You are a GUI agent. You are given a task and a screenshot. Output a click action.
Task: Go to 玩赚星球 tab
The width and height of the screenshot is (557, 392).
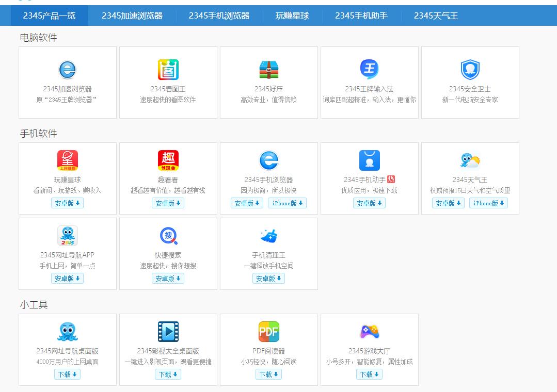pos(292,15)
